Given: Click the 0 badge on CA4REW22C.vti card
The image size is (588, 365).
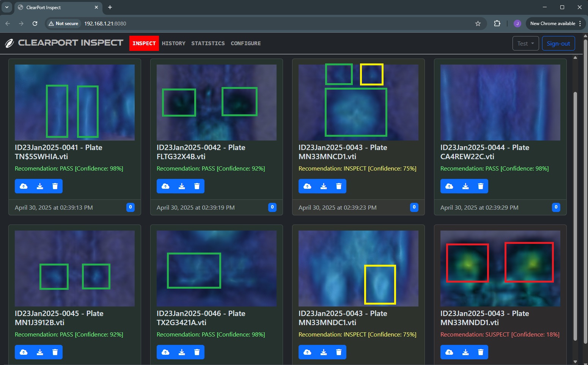Looking at the screenshot, I should click(556, 207).
